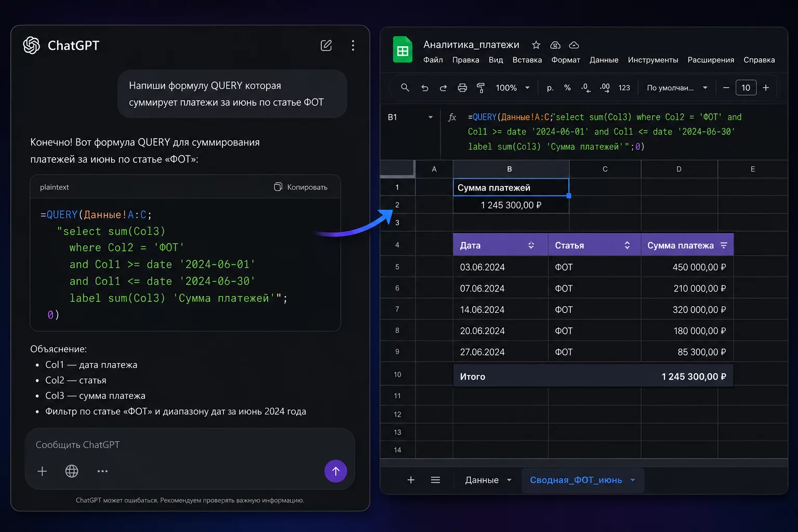The width and height of the screenshot is (798, 532).
Task: Open the Расширения menu
Action: [711, 60]
